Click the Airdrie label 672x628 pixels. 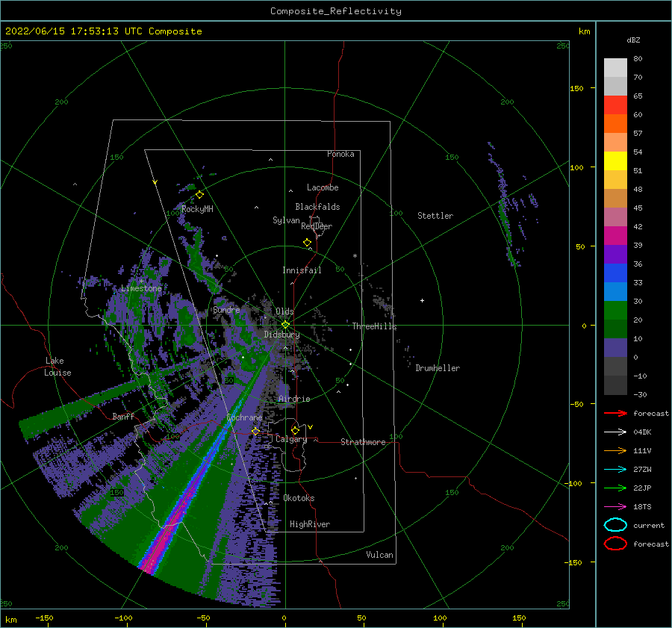(x=294, y=399)
